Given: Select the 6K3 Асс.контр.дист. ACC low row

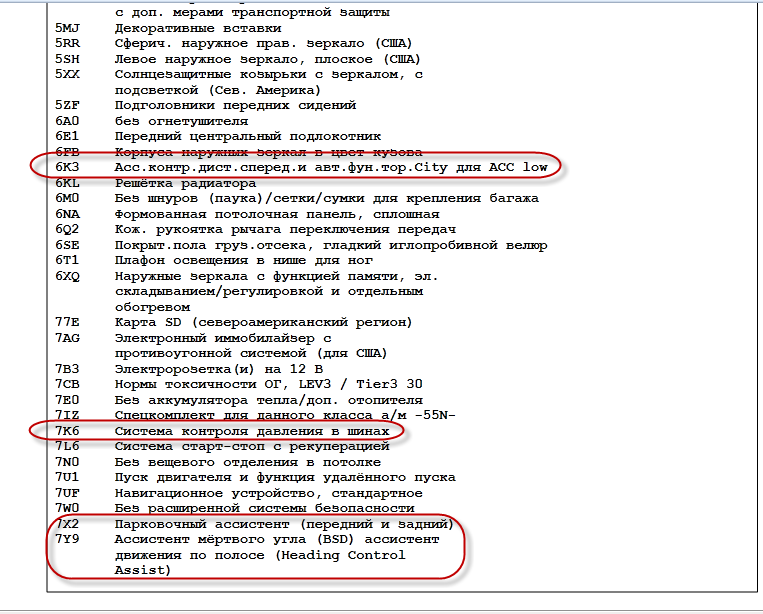Looking at the screenshot, I should tap(301, 167).
